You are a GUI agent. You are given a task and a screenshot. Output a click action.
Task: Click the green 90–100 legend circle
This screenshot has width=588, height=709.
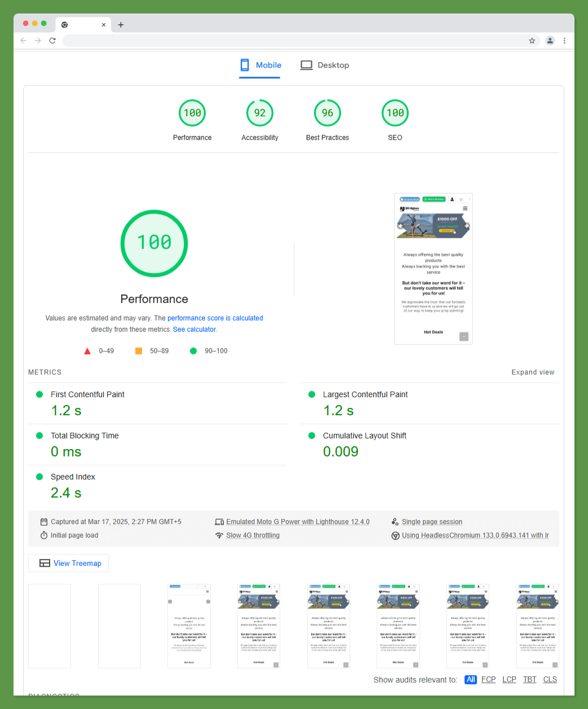[193, 351]
